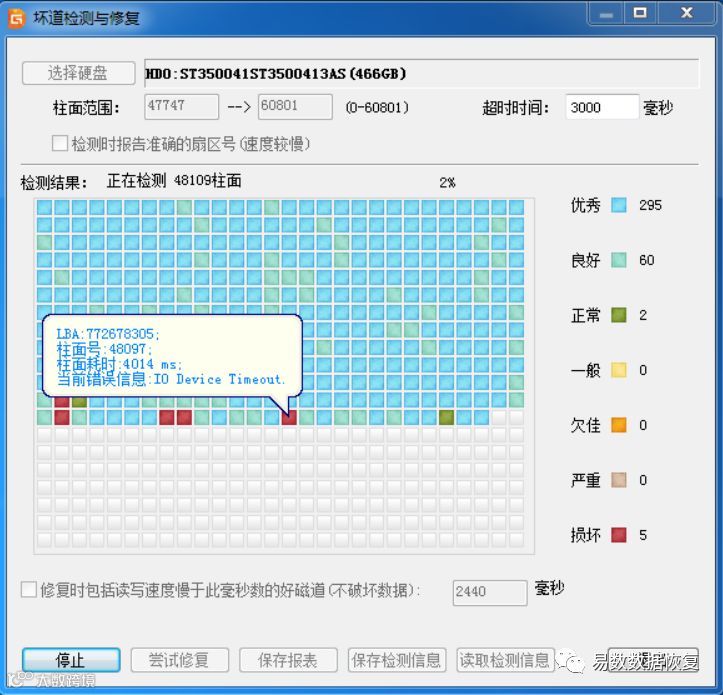Click the dark green 正常 legend swatch
723x695 pixels.
pos(619,315)
